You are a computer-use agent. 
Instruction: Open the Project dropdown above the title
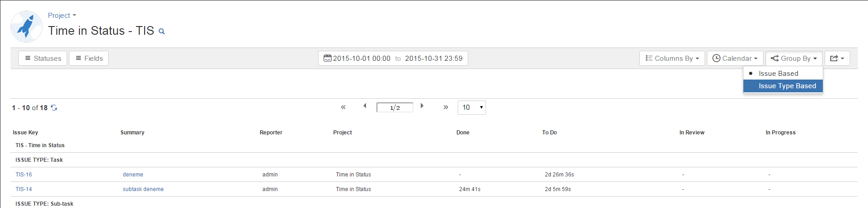point(62,16)
